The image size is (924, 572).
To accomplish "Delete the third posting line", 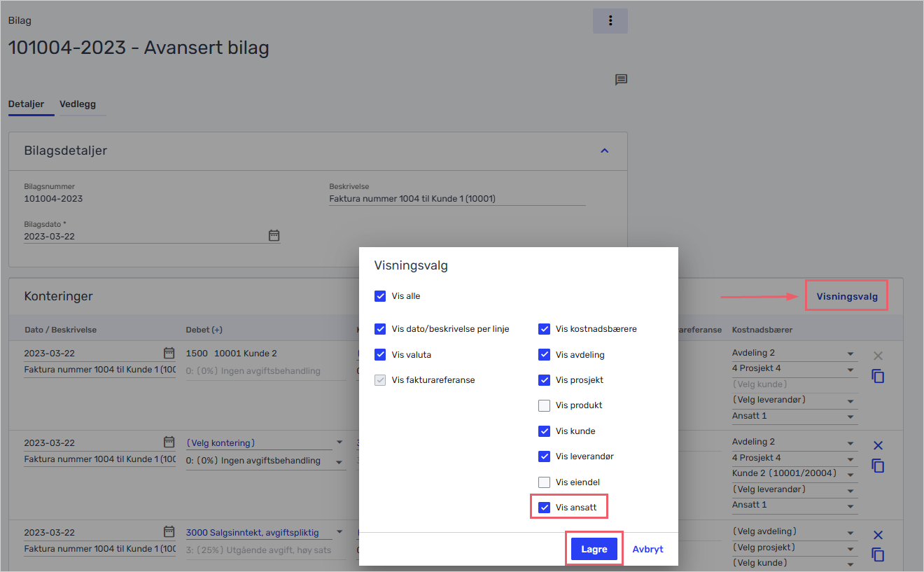I will pos(878,536).
